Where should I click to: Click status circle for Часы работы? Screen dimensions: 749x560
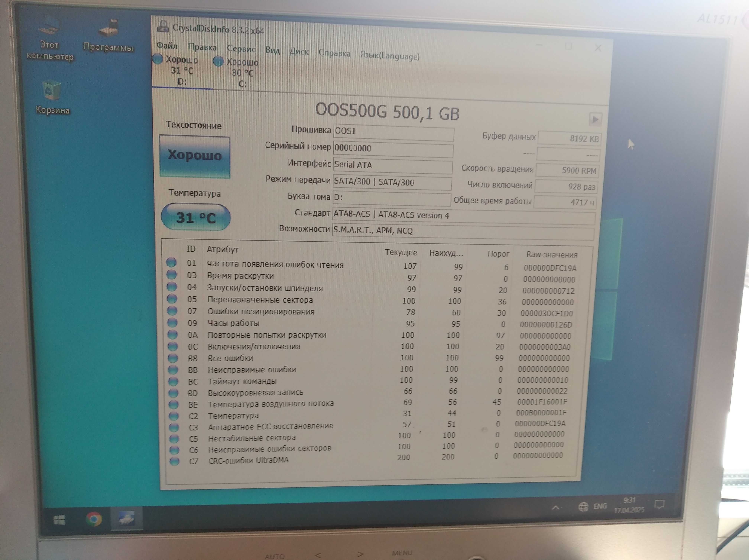(172, 323)
